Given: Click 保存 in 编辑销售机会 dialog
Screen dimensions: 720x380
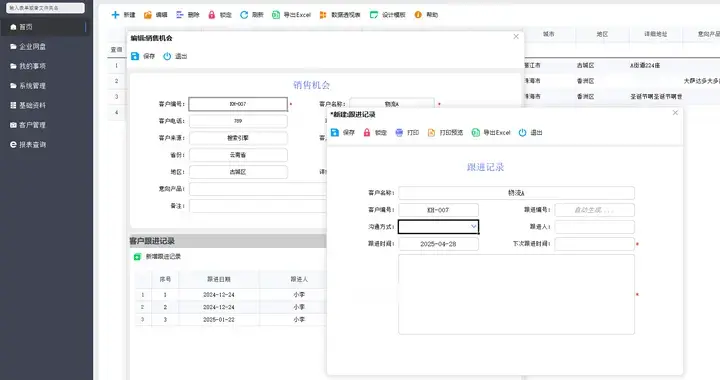Looking at the screenshot, I should [143, 56].
